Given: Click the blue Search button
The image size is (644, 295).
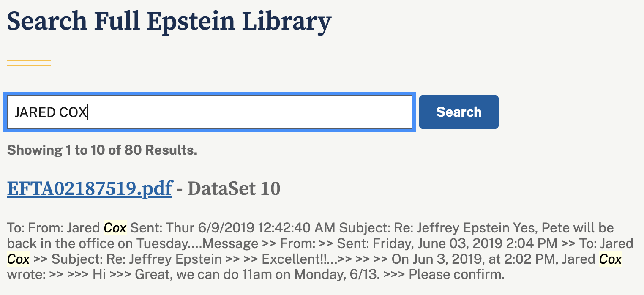Looking at the screenshot, I should pyautogui.click(x=458, y=112).
